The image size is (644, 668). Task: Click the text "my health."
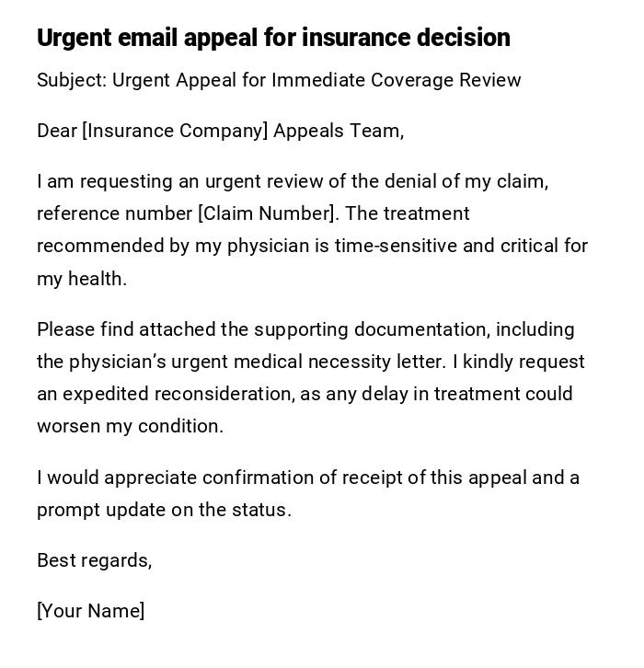point(81,279)
